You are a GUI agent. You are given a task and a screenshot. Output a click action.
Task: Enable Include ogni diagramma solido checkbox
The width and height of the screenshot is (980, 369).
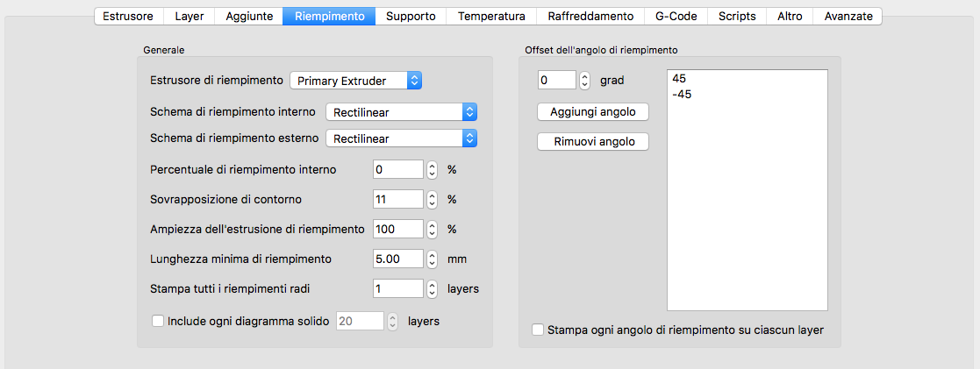[x=158, y=322]
